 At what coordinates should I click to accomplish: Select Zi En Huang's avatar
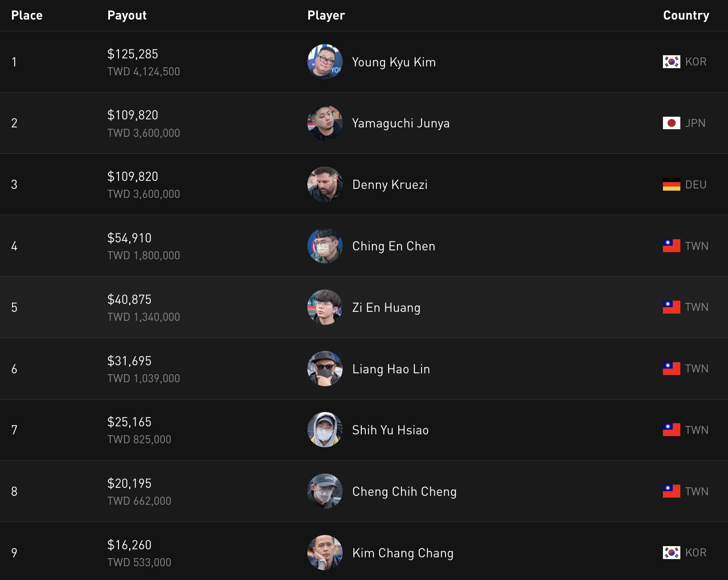click(325, 307)
